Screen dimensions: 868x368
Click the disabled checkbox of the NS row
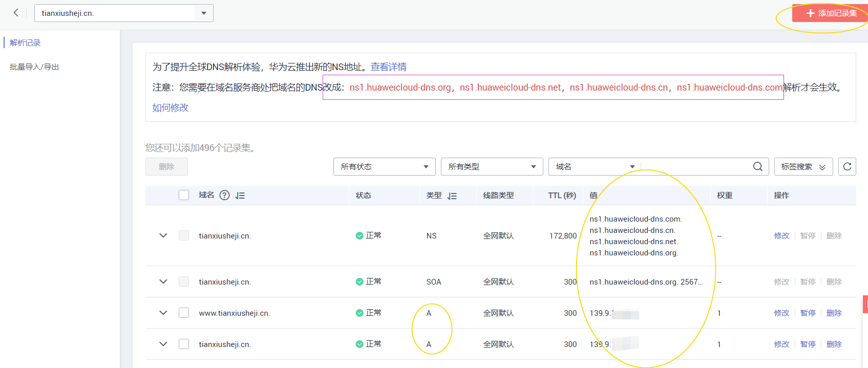pos(184,235)
